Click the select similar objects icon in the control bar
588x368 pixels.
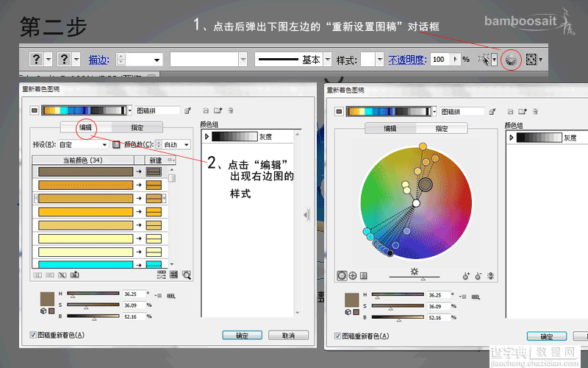pyautogui.click(x=484, y=60)
